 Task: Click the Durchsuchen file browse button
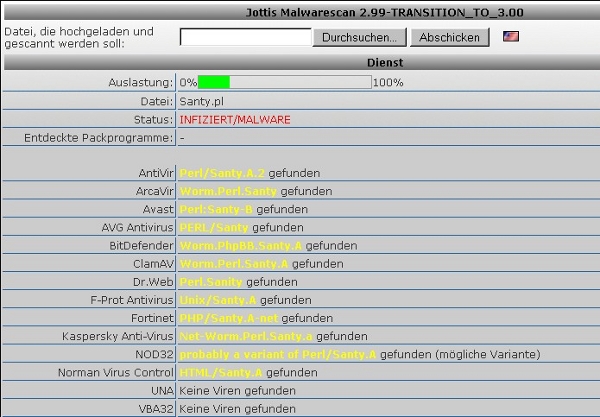coord(359,37)
